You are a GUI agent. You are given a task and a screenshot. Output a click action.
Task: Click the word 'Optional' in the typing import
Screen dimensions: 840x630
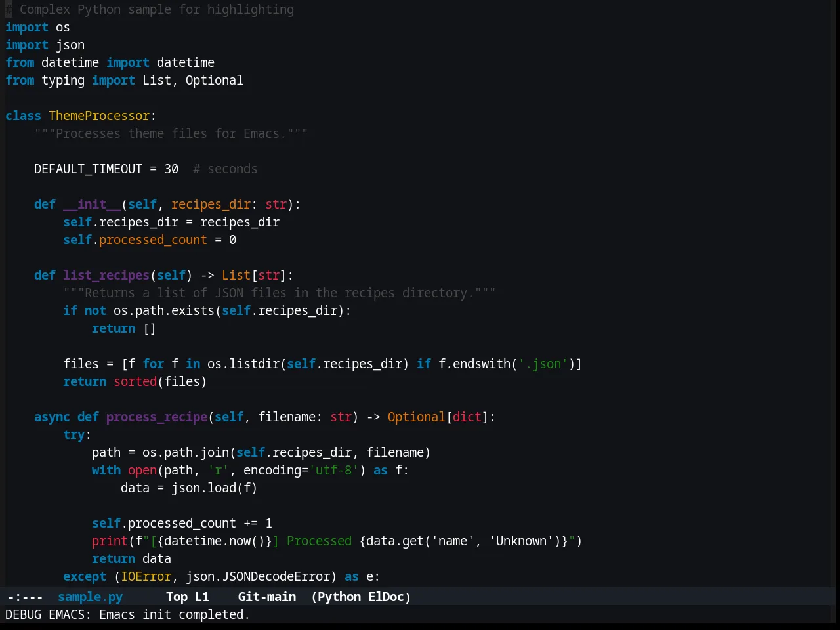point(214,80)
